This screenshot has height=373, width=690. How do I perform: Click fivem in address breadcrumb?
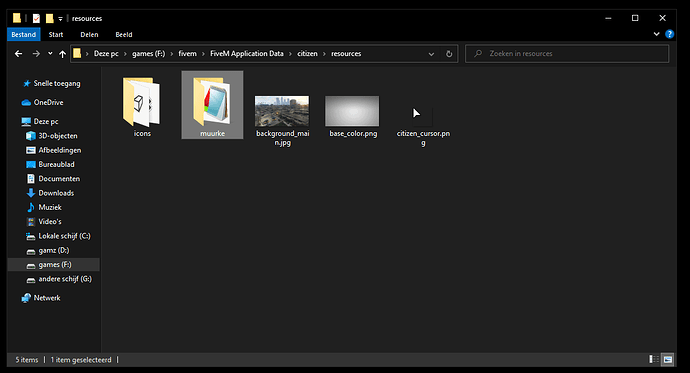187,54
